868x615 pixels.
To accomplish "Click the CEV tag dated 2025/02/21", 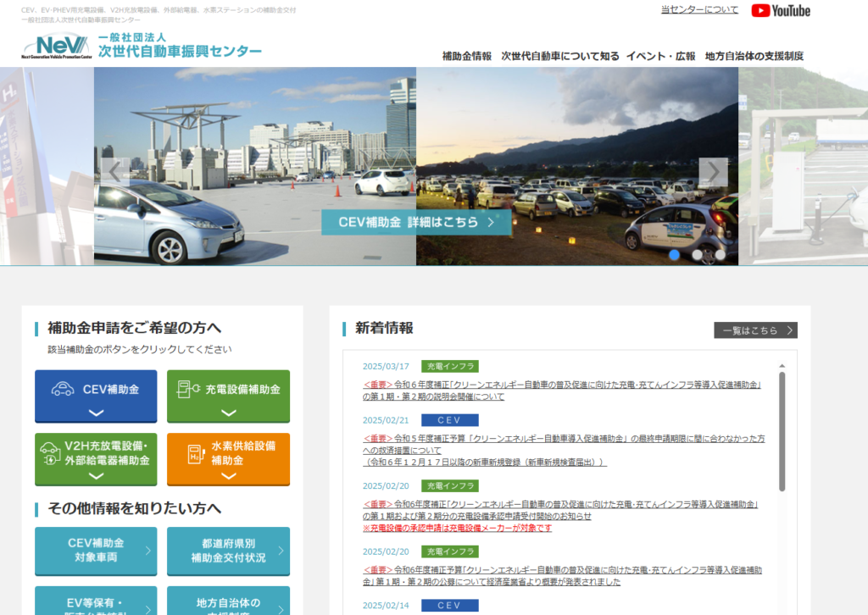I will [x=450, y=420].
